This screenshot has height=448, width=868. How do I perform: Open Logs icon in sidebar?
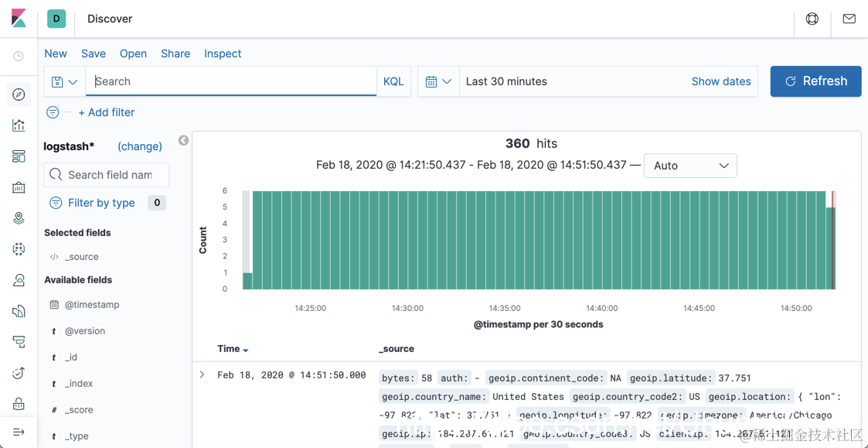pos(19,311)
